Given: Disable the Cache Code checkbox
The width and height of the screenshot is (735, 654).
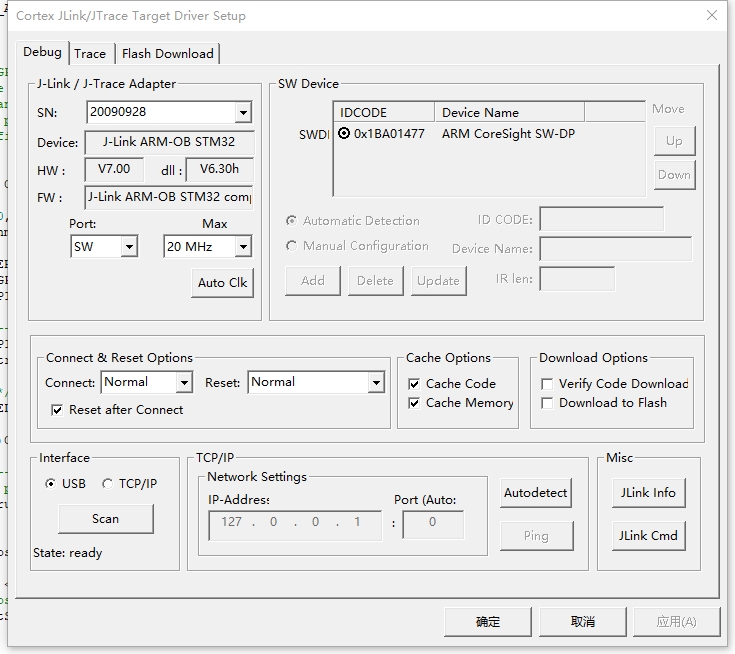Looking at the screenshot, I should click(x=414, y=384).
